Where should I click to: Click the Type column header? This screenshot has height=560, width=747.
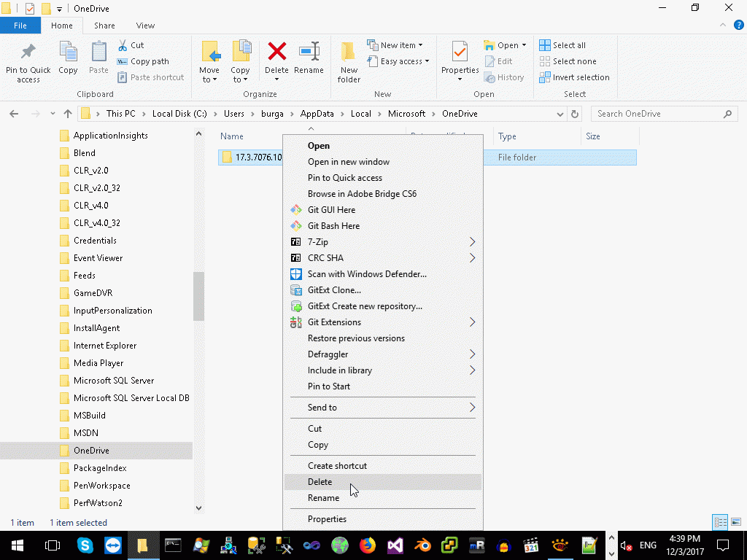tap(537, 136)
